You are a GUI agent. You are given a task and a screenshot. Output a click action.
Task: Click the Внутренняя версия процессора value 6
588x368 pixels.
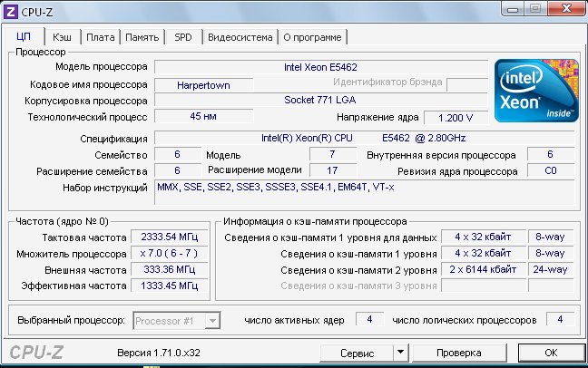551,154
